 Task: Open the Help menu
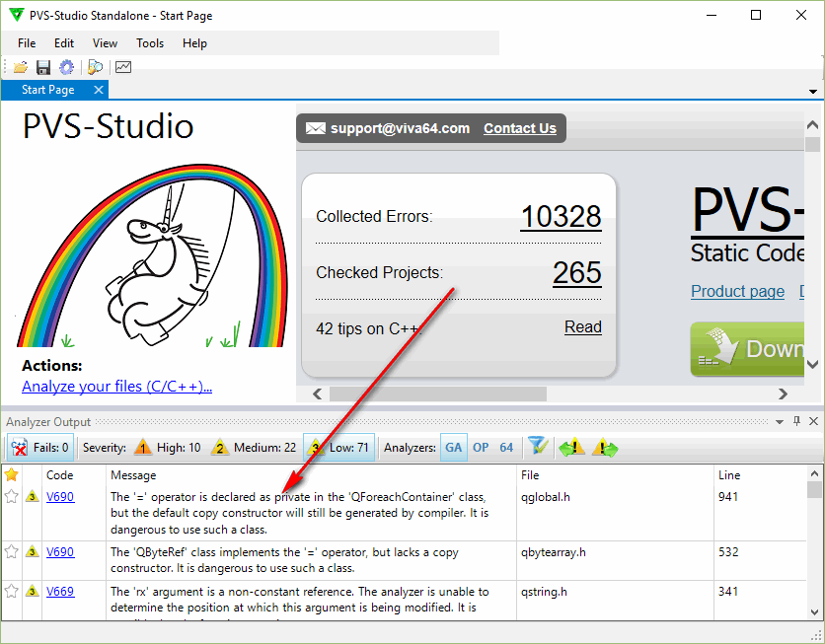[x=194, y=43]
